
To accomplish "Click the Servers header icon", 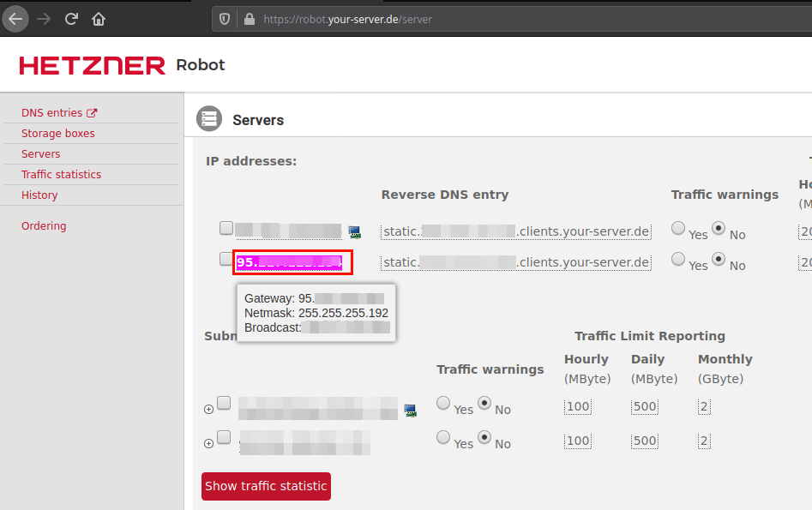I will (x=209, y=119).
